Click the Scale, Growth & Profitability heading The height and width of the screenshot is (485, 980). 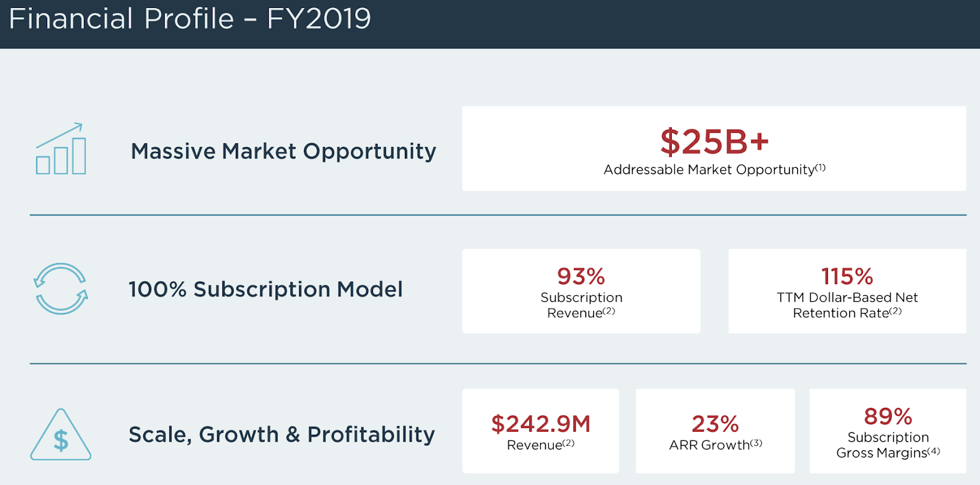pos(282,434)
